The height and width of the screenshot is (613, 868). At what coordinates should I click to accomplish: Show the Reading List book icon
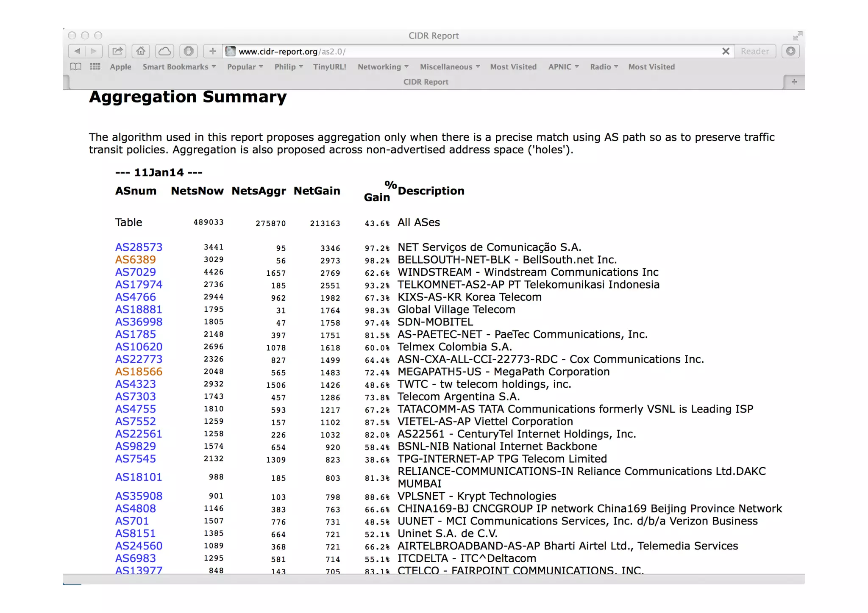pyautogui.click(x=76, y=67)
